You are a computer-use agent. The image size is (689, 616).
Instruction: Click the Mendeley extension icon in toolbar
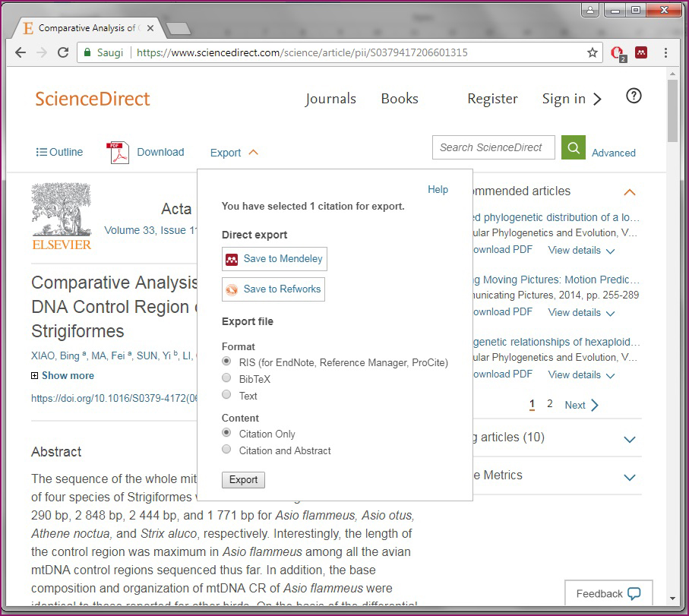(x=641, y=53)
